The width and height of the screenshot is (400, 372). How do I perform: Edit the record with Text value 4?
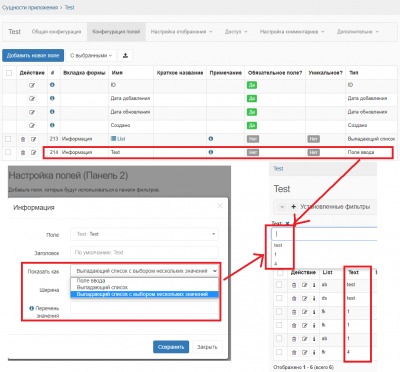click(x=304, y=352)
